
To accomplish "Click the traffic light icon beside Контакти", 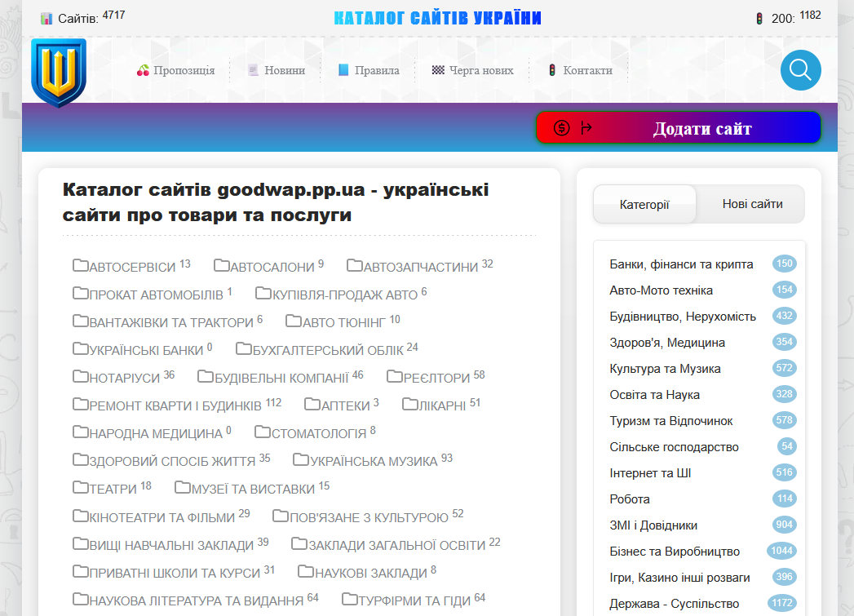I will (x=552, y=69).
